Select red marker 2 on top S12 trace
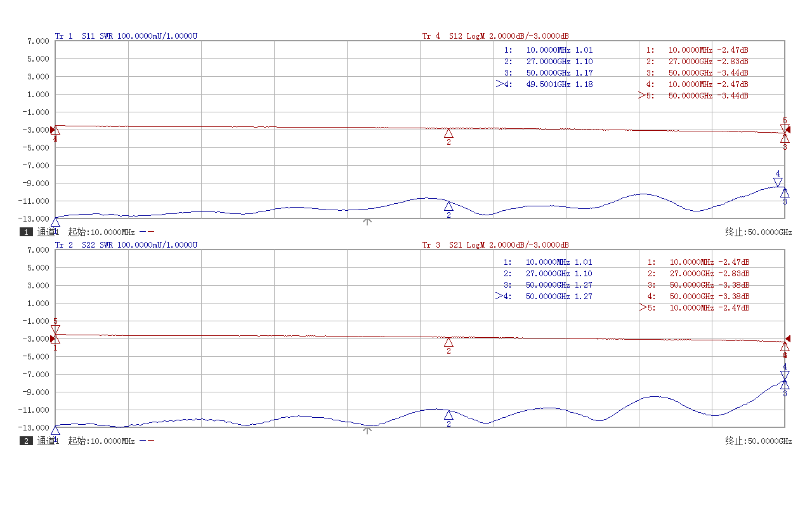The image size is (812, 508). pyautogui.click(x=449, y=133)
